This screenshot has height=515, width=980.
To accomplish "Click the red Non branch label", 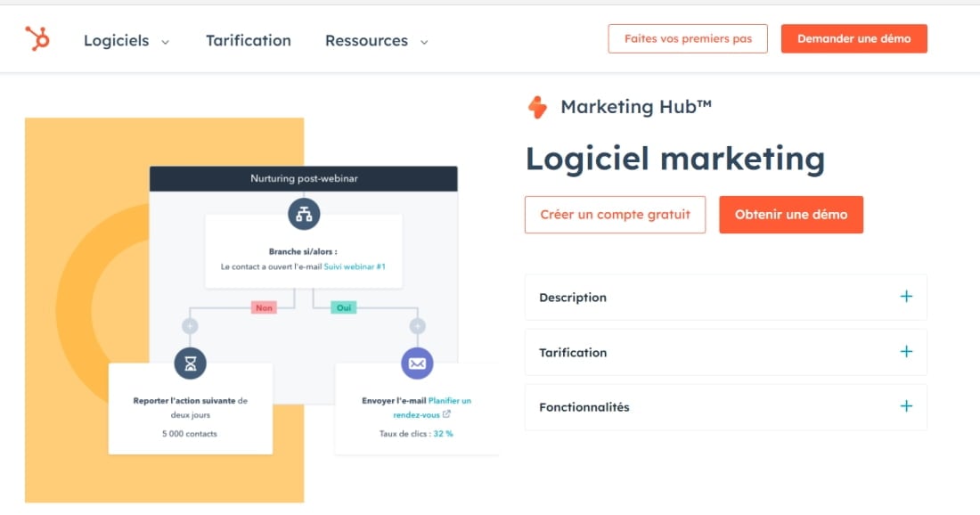I will point(264,307).
